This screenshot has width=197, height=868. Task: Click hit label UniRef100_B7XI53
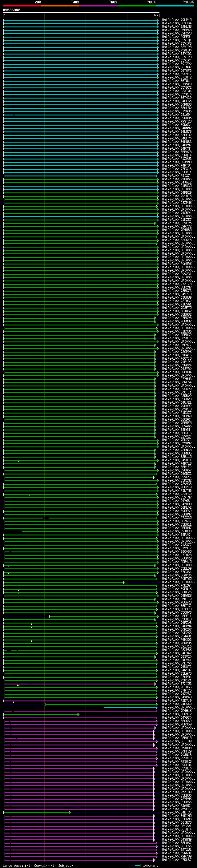pyautogui.click(x=177, y=684)
